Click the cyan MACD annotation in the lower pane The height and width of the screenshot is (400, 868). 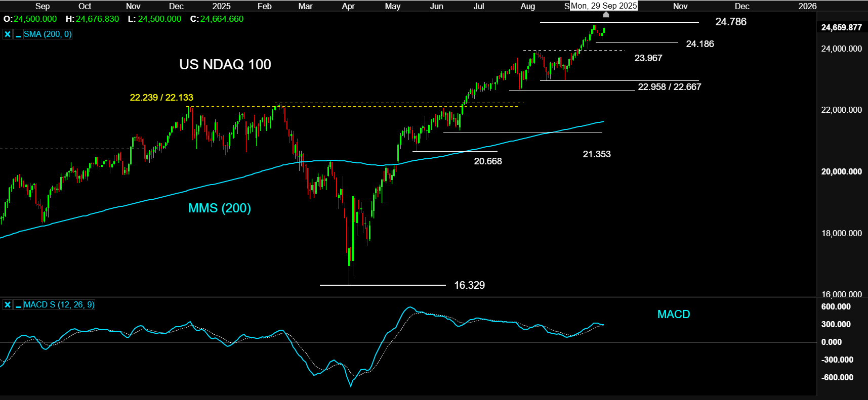674,314
